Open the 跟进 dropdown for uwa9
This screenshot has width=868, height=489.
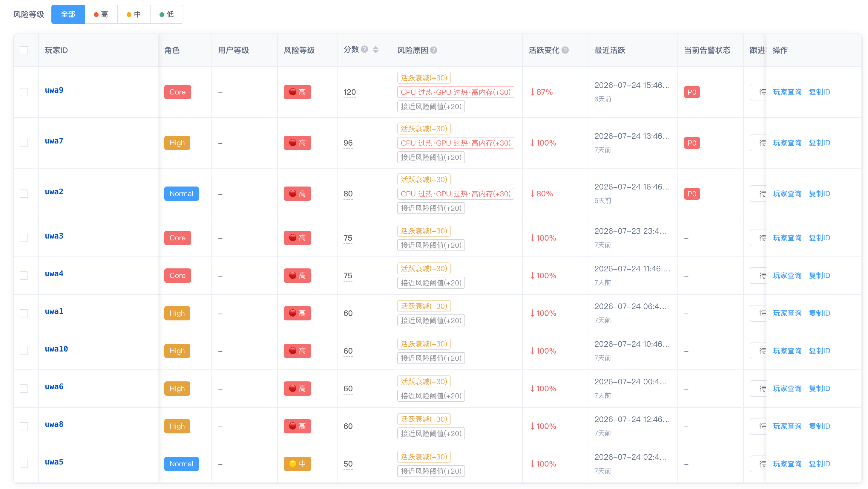tap(758, 92)
